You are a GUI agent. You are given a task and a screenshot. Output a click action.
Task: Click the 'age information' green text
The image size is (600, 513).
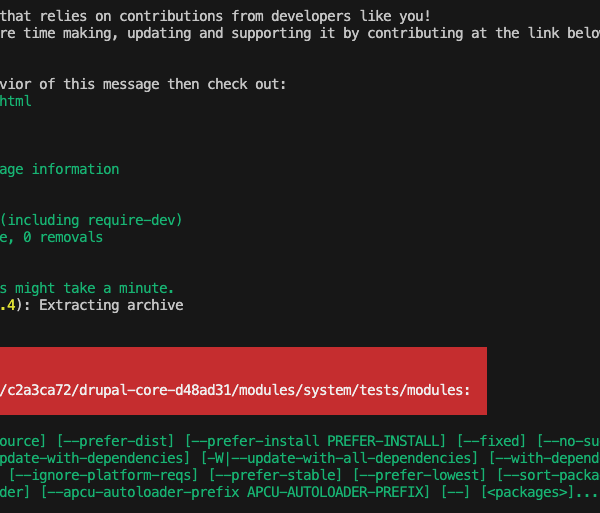click(59, 169)
